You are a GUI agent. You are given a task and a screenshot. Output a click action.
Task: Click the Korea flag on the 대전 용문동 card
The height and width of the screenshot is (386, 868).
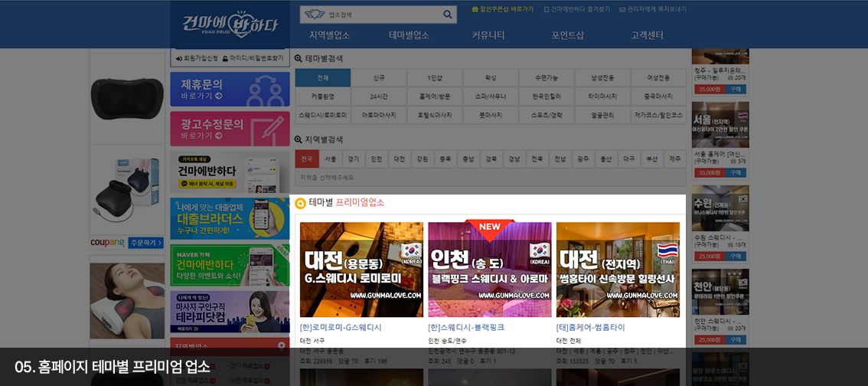coord(412,250)
